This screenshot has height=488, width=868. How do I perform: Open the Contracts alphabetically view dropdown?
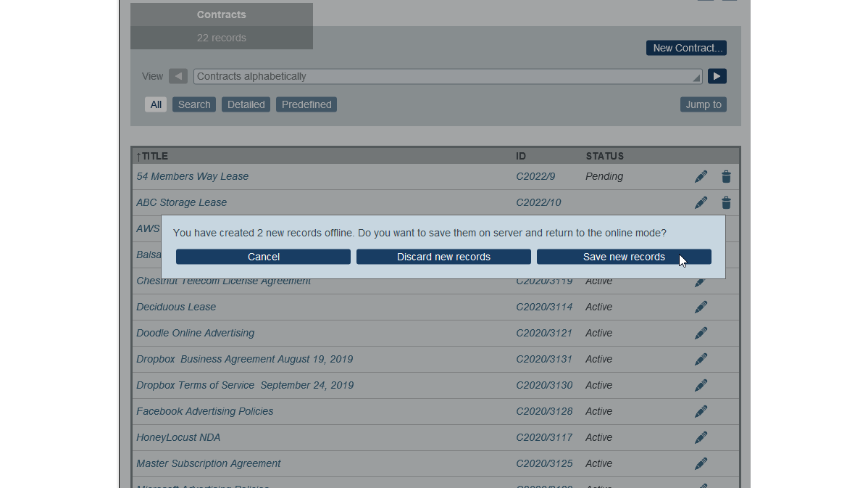[448, 76]
